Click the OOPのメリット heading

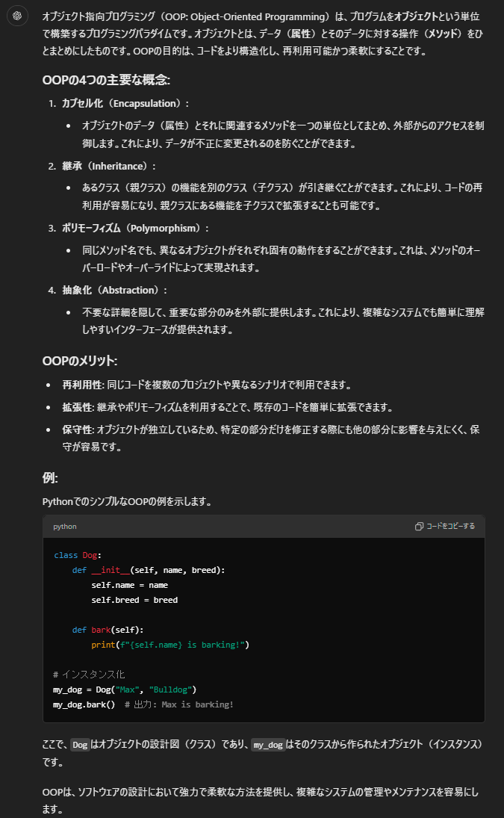click(80, 361)
